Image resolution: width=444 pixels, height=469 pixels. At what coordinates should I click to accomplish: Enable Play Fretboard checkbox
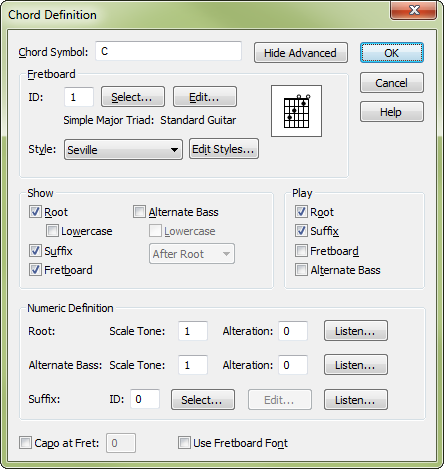pyautogui.click(x=301, y=251)
